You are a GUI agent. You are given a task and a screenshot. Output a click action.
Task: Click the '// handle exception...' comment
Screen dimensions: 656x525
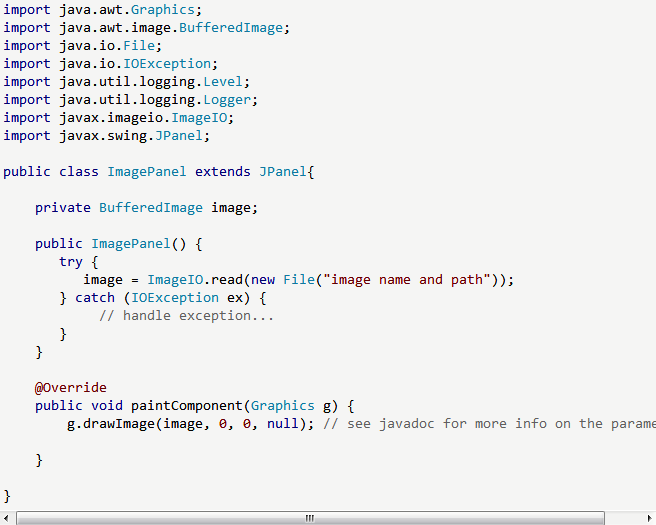point(186,316)
